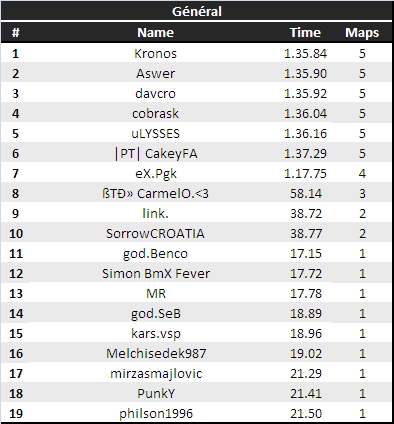Click the |PT| CakeyFA name

pos(156,153)
